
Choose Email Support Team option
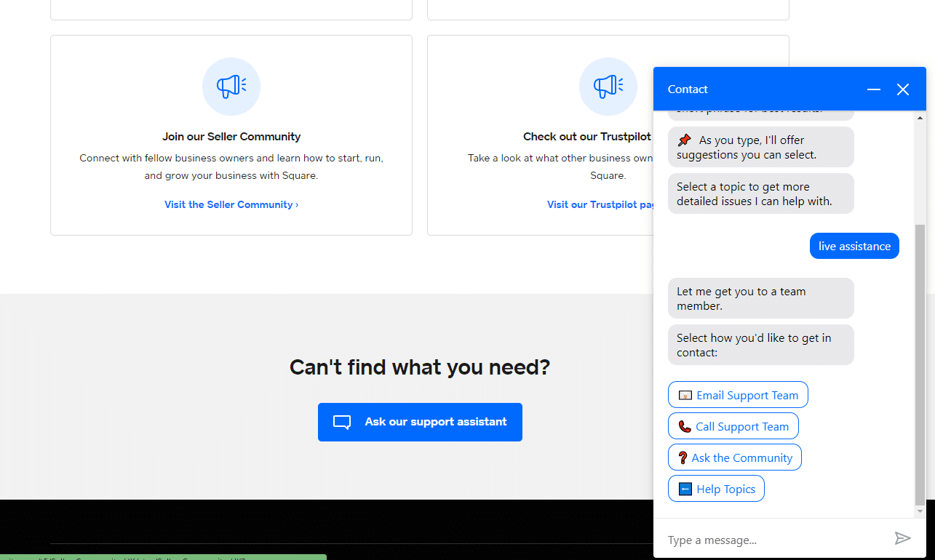pyautogui.click(x=738, y=395)
